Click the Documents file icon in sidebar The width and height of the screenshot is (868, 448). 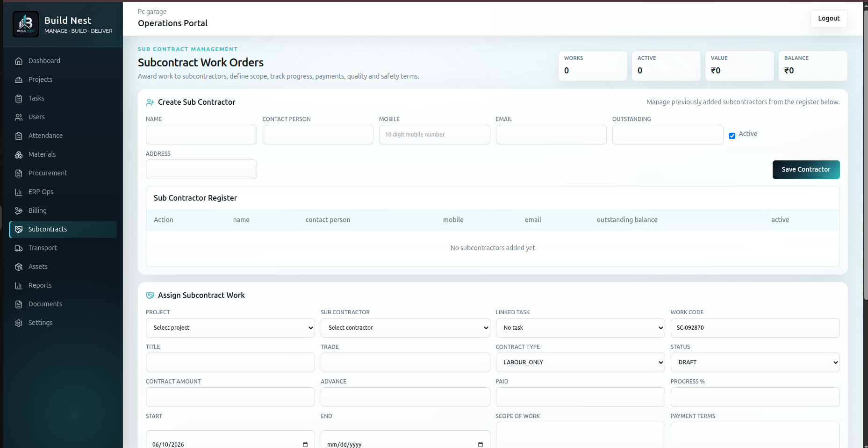pos(19,304)
